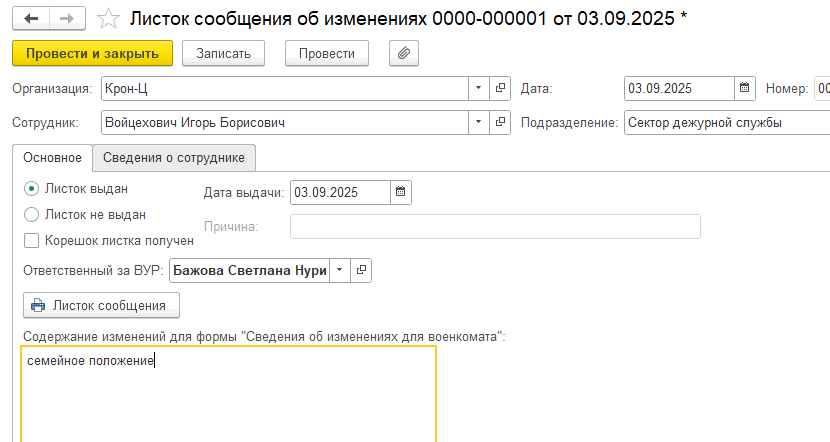Click the Дата выдачи input field
This screenshot has height=442, width=830.
pyautogui.click(x=340, y=192)
